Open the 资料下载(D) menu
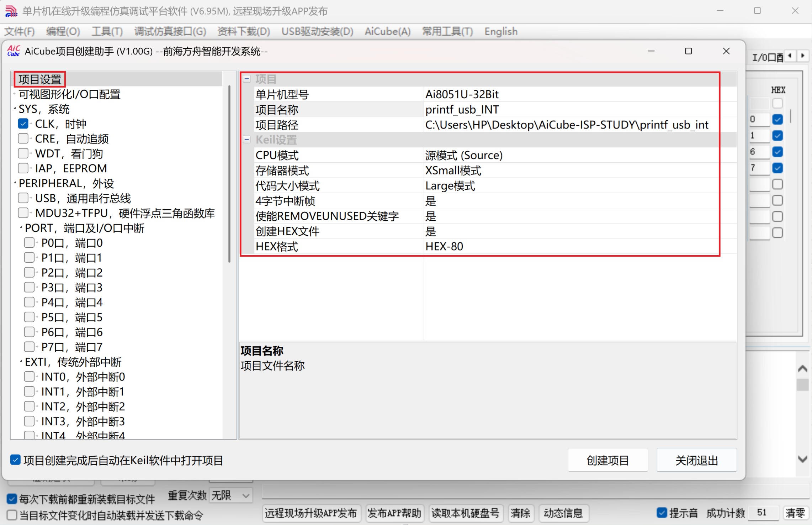This screenshot has height=525, width=812. click(244, 31)
